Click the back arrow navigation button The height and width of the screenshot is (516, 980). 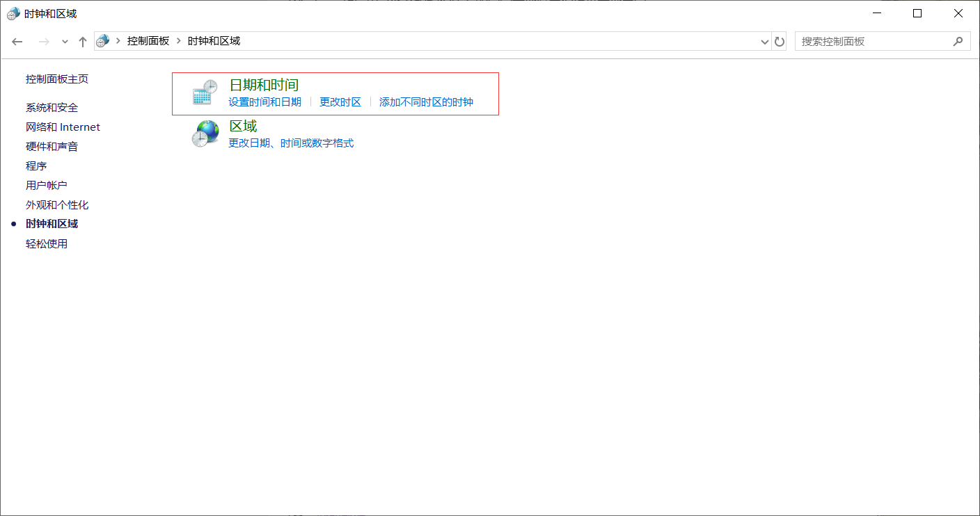click(x=18, y=42)
